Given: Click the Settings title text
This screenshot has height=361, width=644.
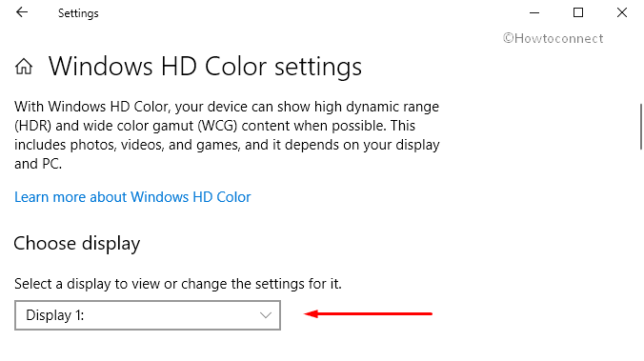Looking at the screenshot, I should click(78, 13).
